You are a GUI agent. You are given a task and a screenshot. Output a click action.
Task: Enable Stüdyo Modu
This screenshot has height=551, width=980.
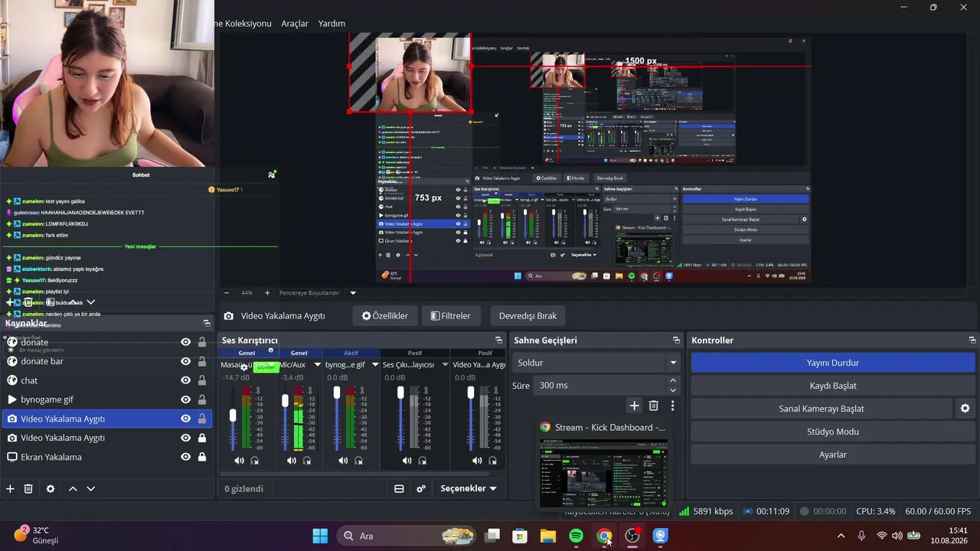(833, 432)
